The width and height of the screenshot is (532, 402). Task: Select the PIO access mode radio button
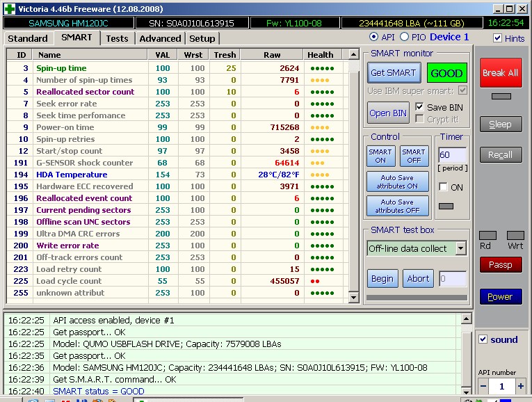pos(404,37)
